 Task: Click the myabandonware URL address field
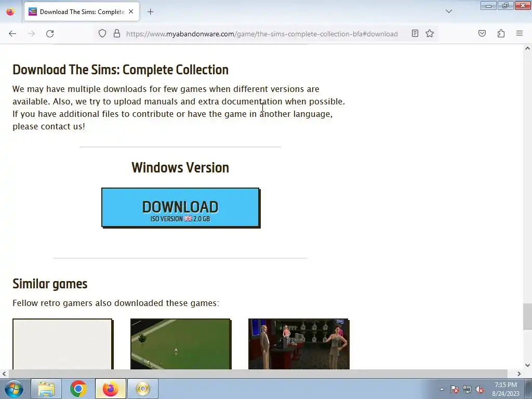pos(262,34)
